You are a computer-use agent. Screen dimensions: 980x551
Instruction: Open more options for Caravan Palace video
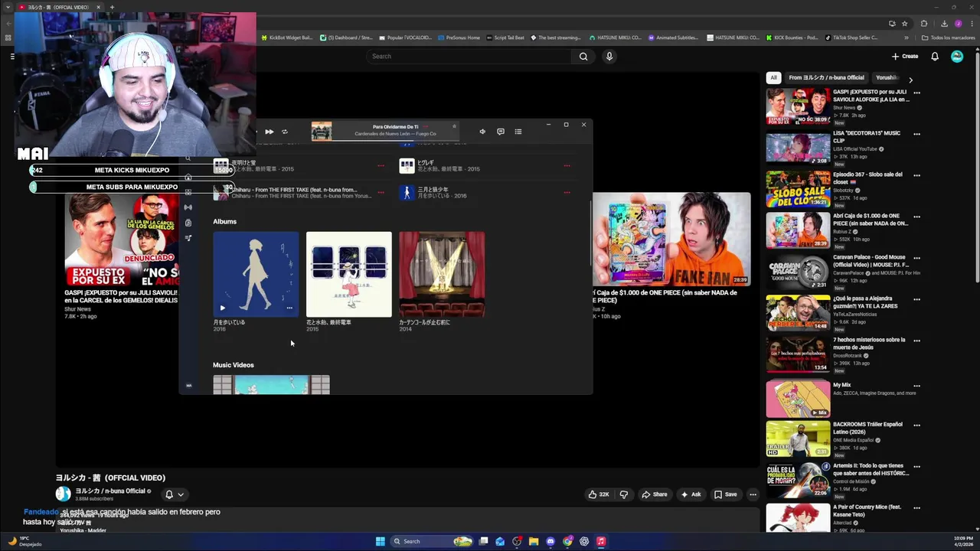tap(916, 258)
